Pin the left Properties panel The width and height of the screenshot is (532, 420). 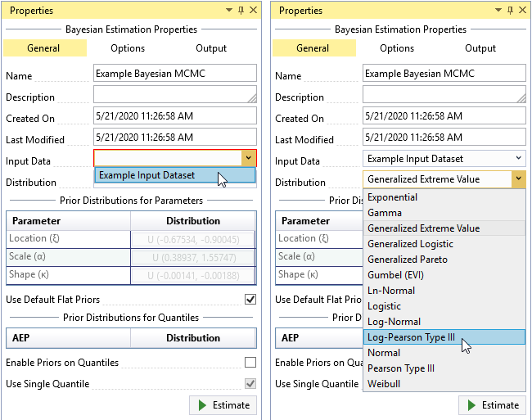(x=240, y=11)
